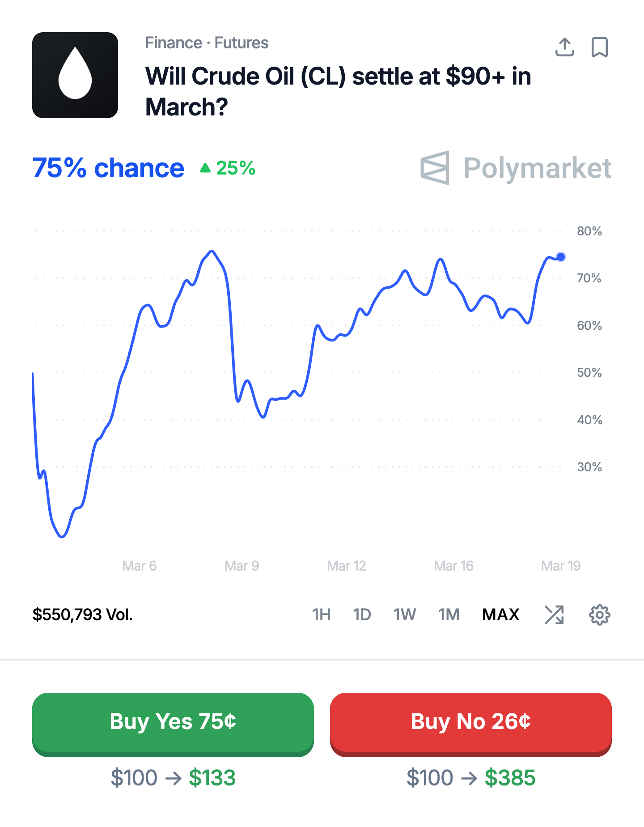Select the MAX time range
644x827 pixels.
[x=500, y=615]
